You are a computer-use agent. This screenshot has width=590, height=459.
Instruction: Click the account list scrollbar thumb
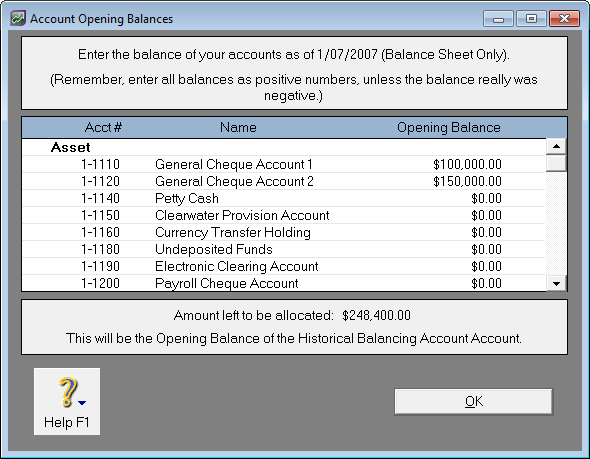pos(557,163)
